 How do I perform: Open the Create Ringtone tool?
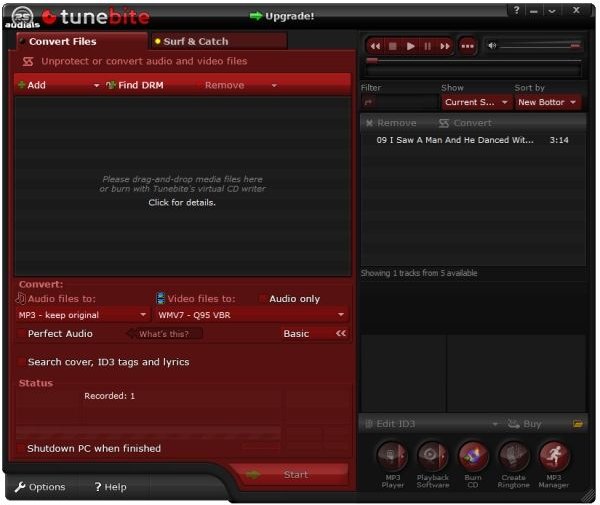514,464
